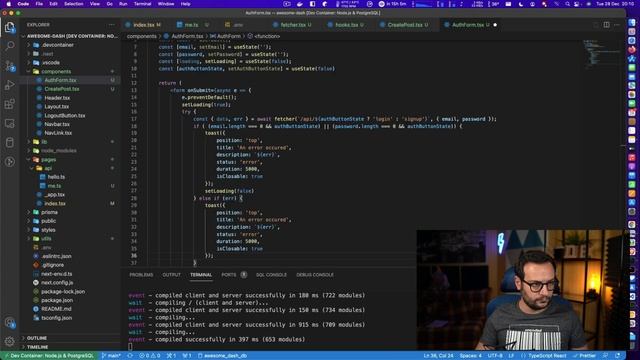This screenshot has width=640, height=360.
Task: Click the forwarded ports status indicator
Action: point(187,356)
